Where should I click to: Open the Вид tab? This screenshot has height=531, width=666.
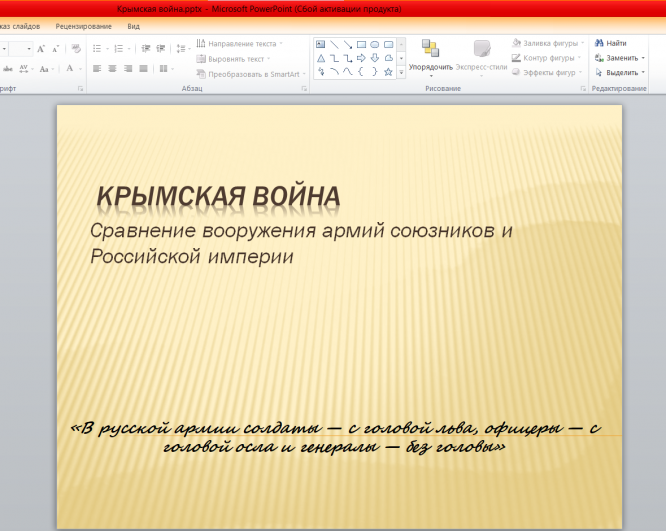tap(134, 26)
